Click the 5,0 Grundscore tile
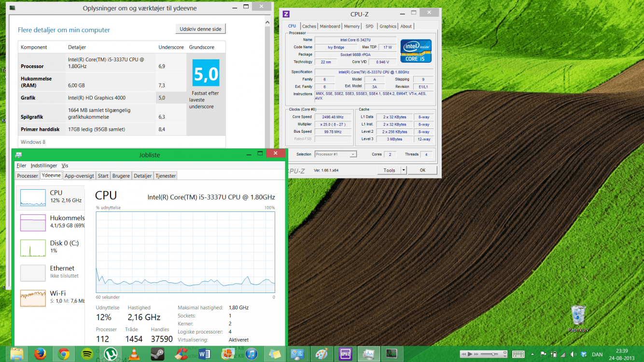The height and width of the screenshot is (362, 644). tap(206, 73)
